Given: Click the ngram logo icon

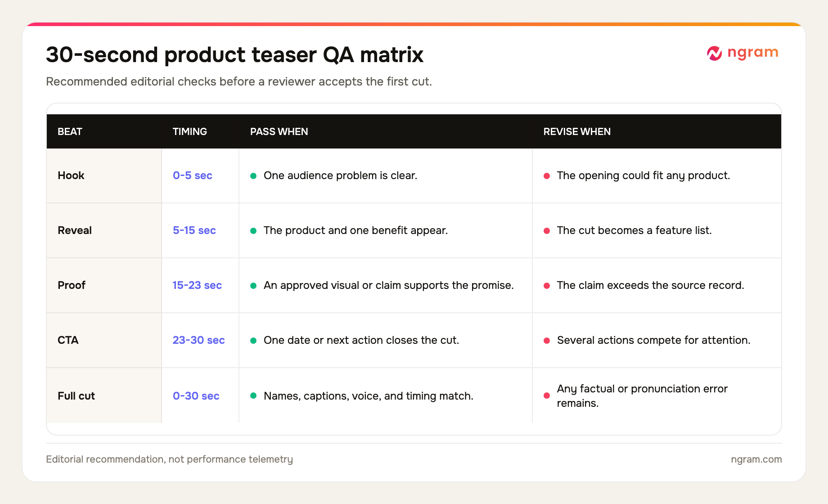Looking at the screenshot, I should (714, 53).
